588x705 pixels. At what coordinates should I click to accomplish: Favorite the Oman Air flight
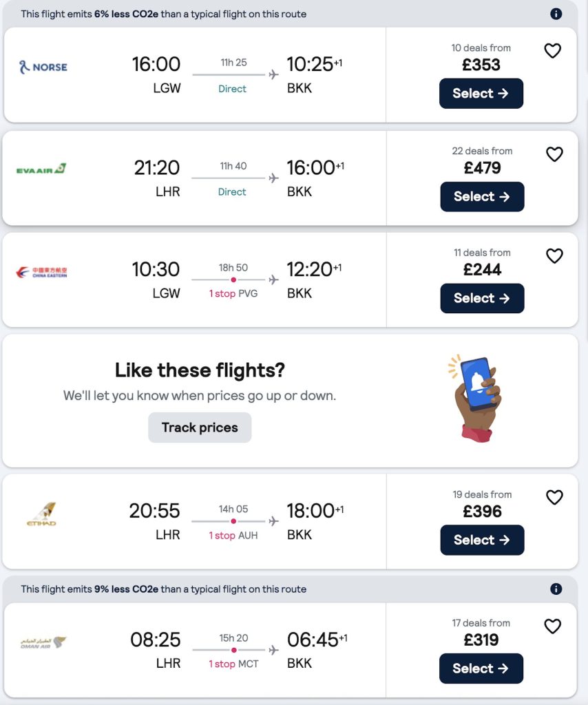pyautogui.click(x=553, y=627)
